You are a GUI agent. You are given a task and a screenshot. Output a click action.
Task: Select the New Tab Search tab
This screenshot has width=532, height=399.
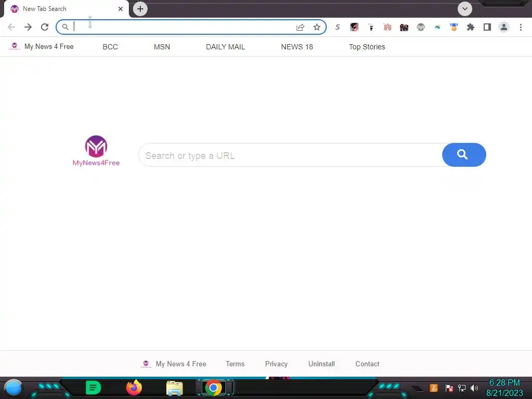click(66, 9)
